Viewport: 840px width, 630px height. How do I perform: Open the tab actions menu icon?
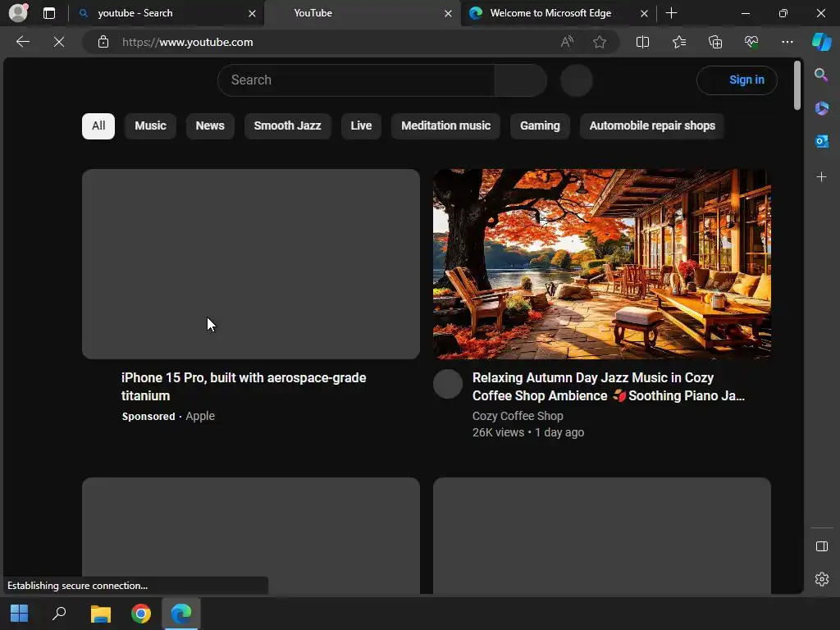tap(49, 13)
